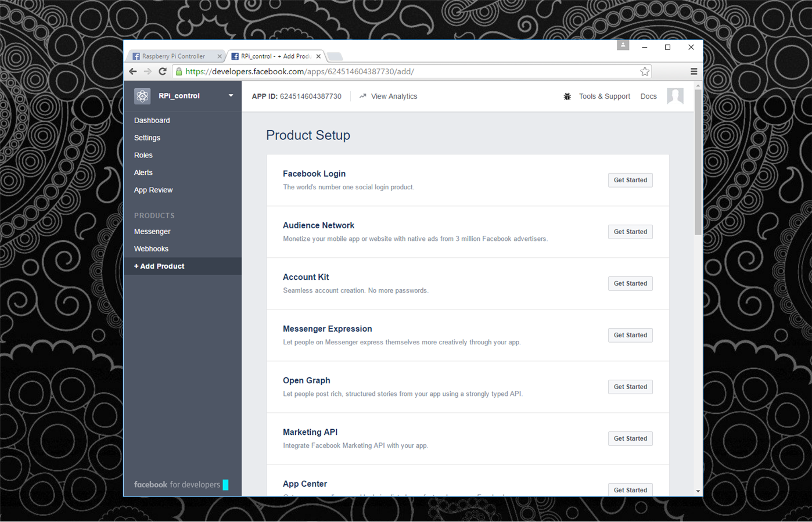
Task: Open the Chrome hamburger menu
Action: pyautogui.click(x=694, y=71)
